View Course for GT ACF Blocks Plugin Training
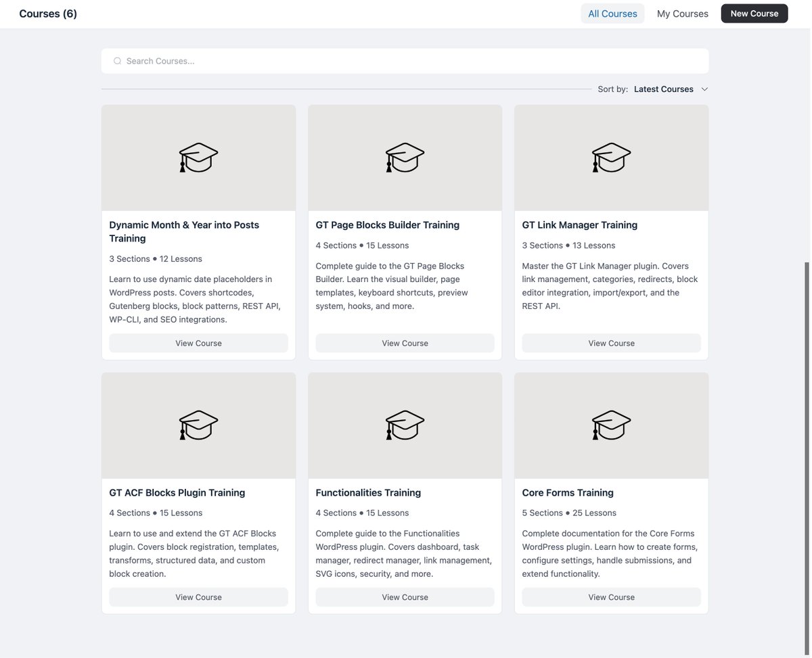This screenshot has height=658, width=812. tap(198, 597)
